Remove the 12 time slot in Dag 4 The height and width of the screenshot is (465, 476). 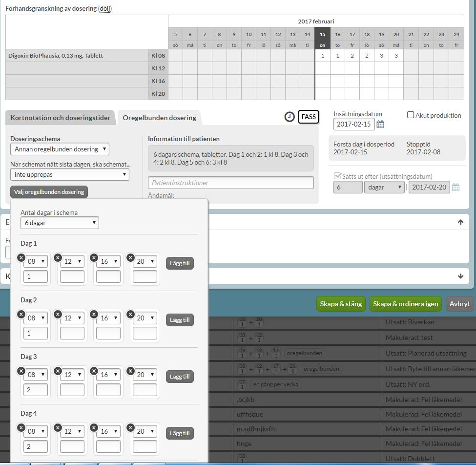tap(58, 428)
